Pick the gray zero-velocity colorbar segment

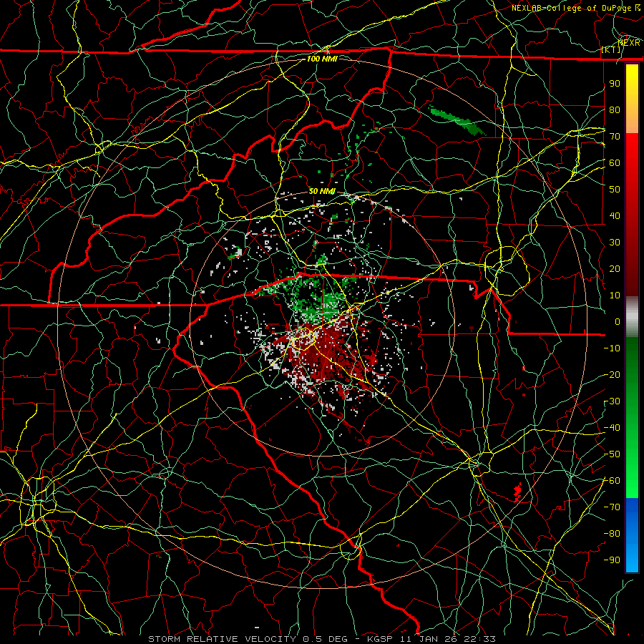click(x=632, y=317)
